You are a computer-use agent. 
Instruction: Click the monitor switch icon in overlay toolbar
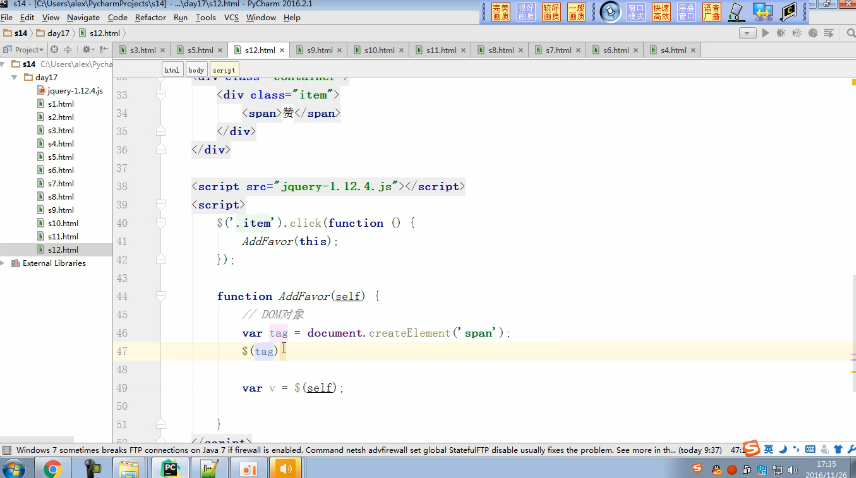click(762, 11)
